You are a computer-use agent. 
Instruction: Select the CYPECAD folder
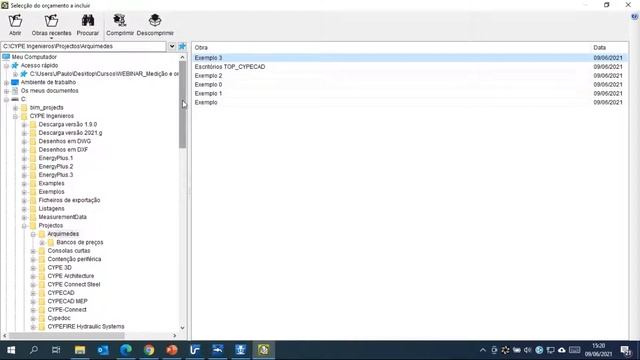61,293
